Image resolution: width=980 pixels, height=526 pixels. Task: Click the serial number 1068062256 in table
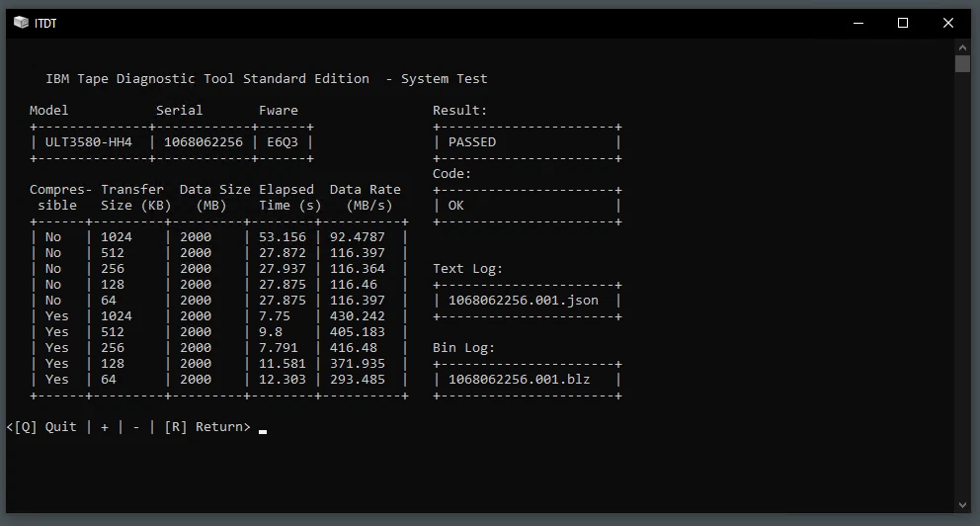click(204, 142)
